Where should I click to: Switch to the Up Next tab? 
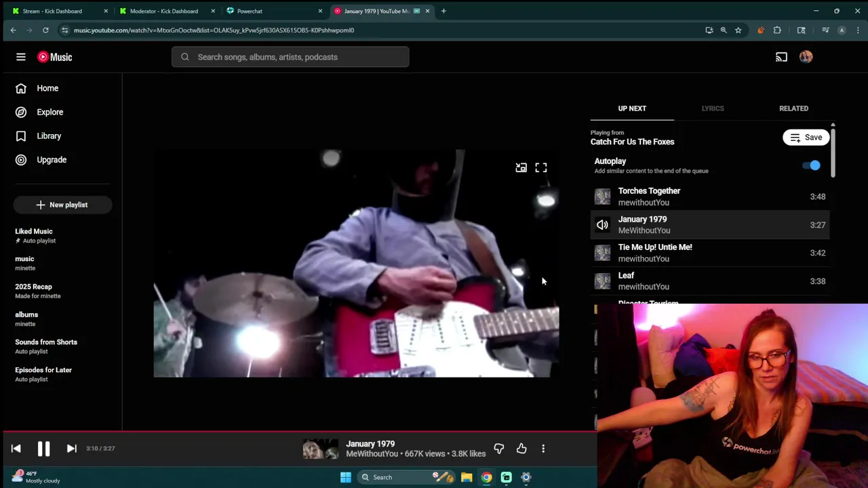[x=632, y=108]
